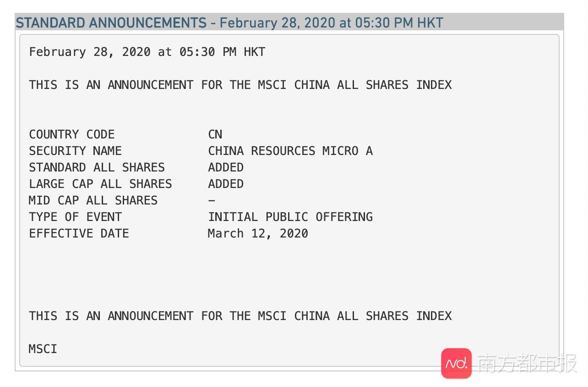
Task: Click ADDED beside STANDARD ALL SHARES
Action: [226, 167]
